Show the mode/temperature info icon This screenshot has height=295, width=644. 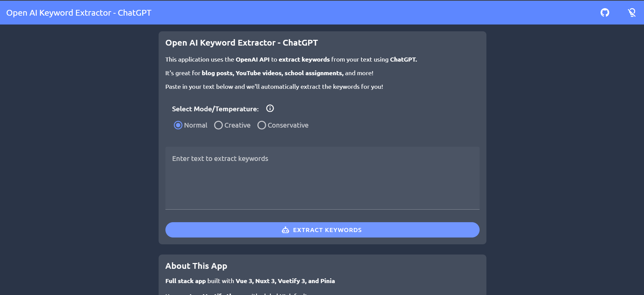click(x=270, y=109)
